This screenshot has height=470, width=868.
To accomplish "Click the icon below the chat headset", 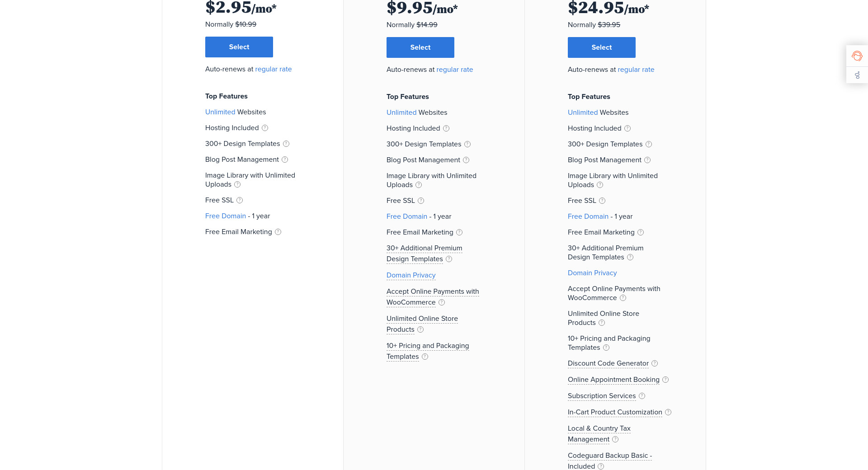I will 857,75.
